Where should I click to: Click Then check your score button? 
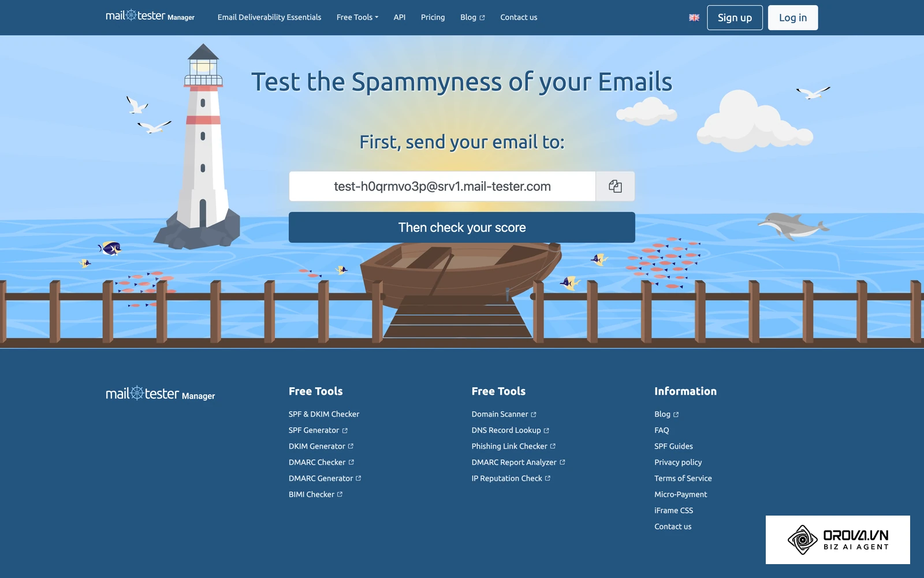pyautogui.click(x=462, y=227)
